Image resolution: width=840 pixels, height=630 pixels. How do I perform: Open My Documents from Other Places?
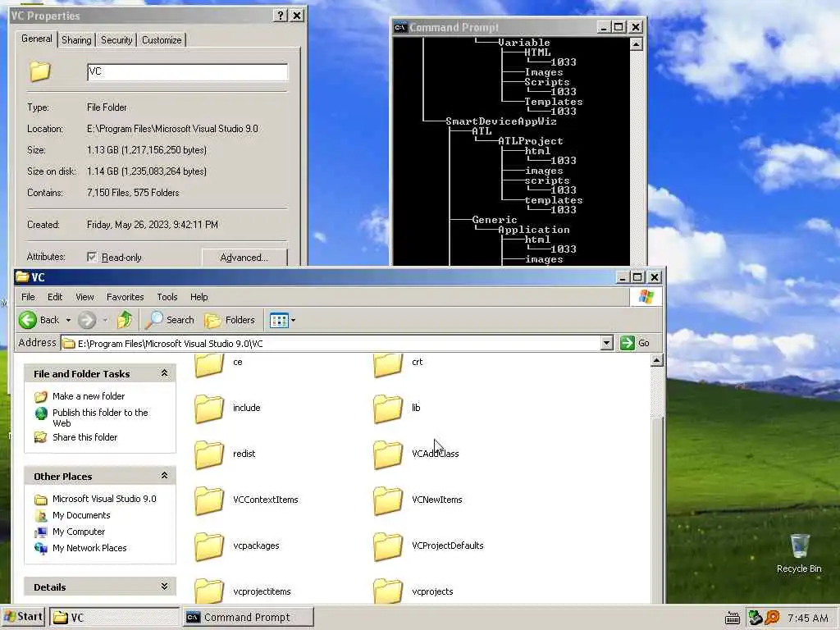coord(81,515)
